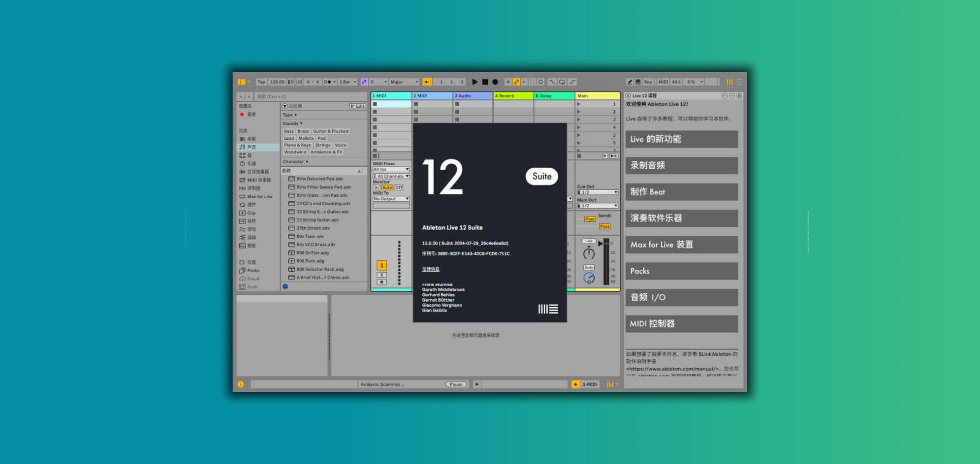Image resolution: width=980 pixels, height=464 pixels.
Task: Toggle the yellow Automation Arm icon
Action: coord(516,82)
